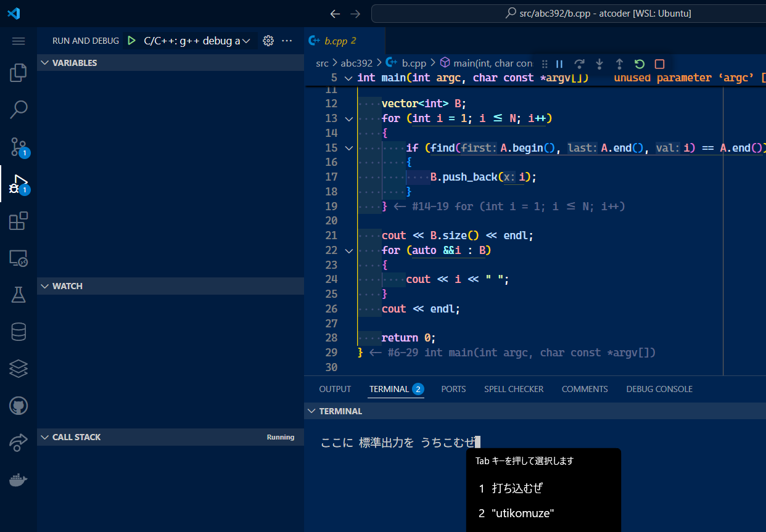The height and width of the screenshot is (532, 766).
Task: Click 'vector<int> B;' on line 12
Action: tap(424, 104)
